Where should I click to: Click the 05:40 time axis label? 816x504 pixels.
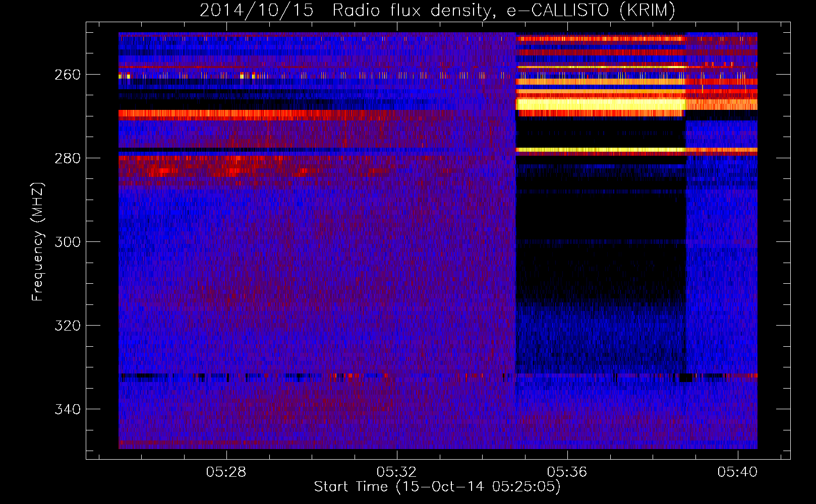pyautogui.click(x=737, y=472)
